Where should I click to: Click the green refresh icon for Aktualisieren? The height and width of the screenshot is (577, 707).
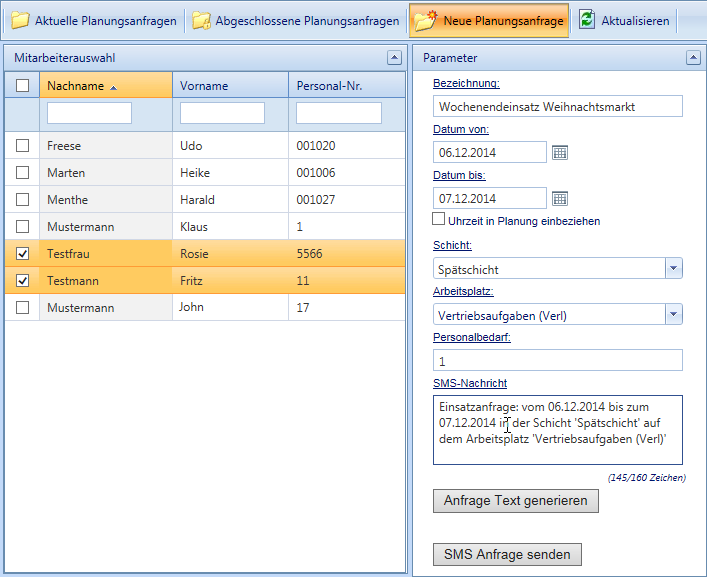click(x=587, y=20)
